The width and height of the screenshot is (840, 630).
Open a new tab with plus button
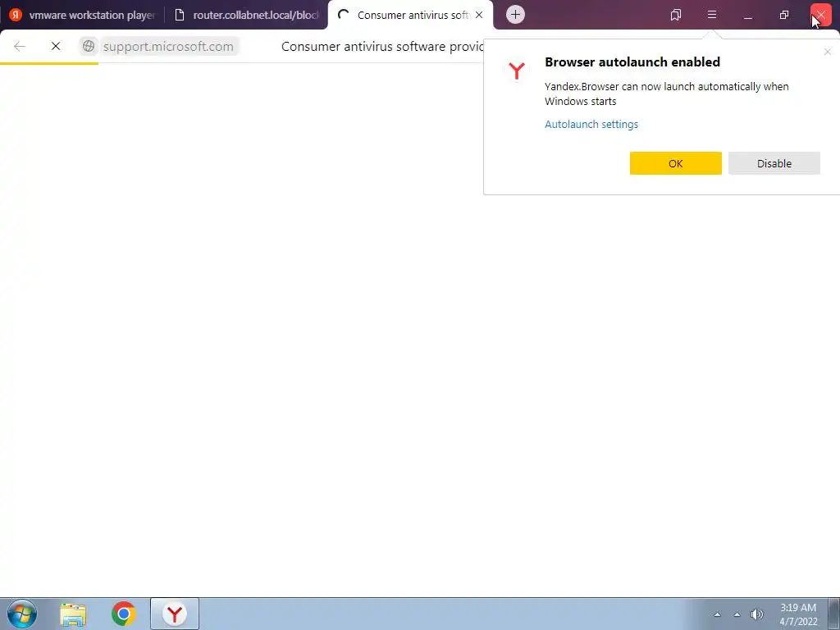pos(515,15)
